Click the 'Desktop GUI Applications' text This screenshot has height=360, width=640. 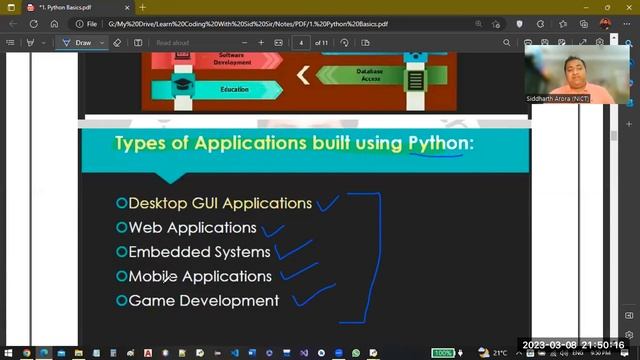click(220, 203)
